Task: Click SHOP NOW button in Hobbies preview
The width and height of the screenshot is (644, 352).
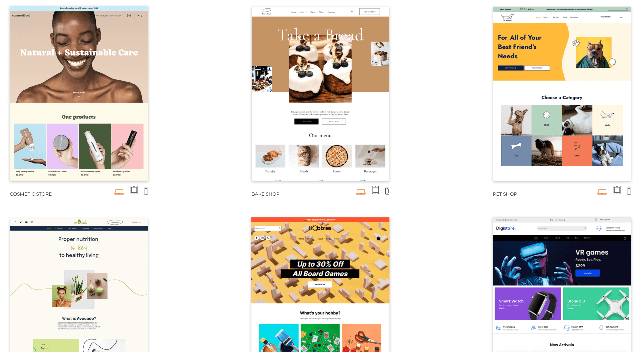Action: [x=320, y=284]
